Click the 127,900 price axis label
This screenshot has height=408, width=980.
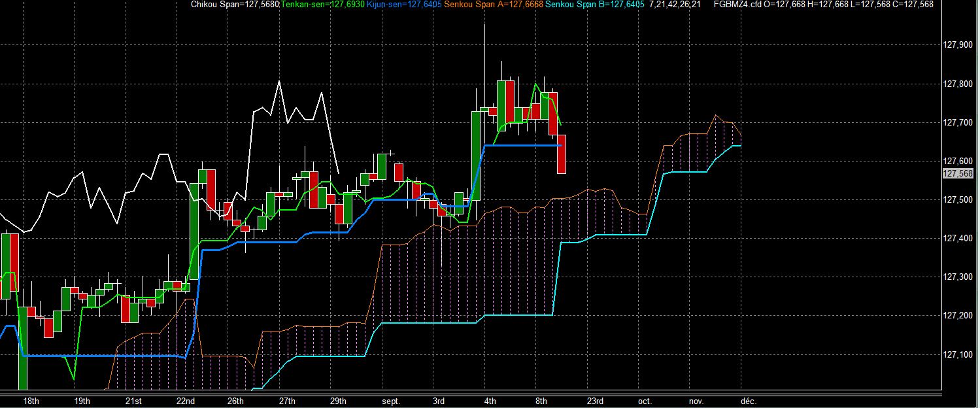point(958,44)
